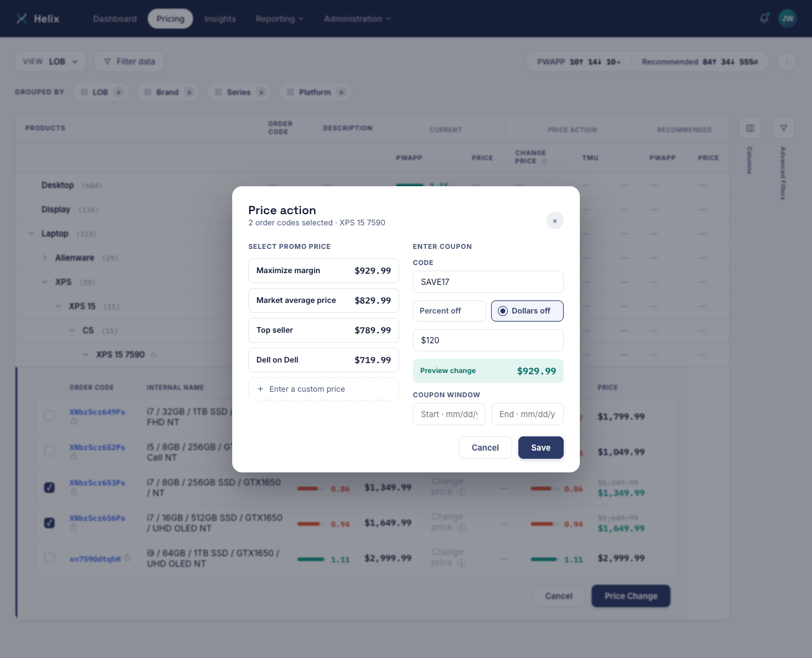Go to the Dashboard tab
Image resolution: width=812 pixels, height=658 pixels.
pyautogui.click(x=115, y=19)
